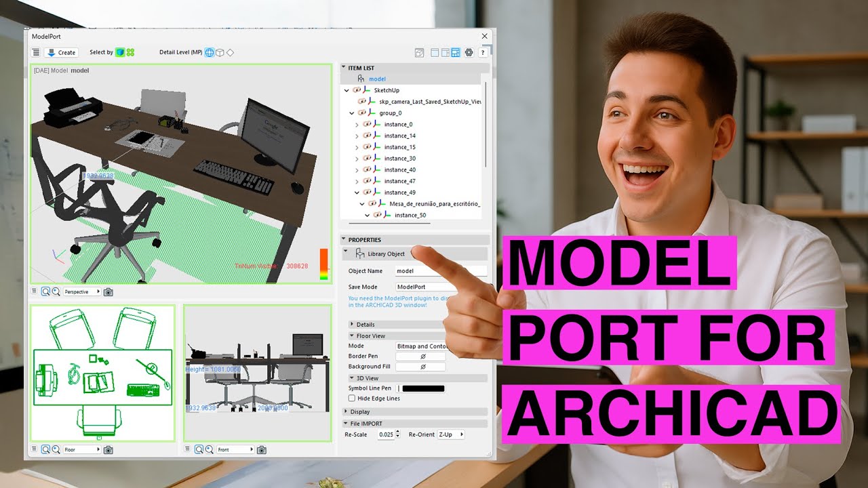
Task: Toggle visibility eye of instance_47
Action: pyautogui.click(x=367, y=181)
